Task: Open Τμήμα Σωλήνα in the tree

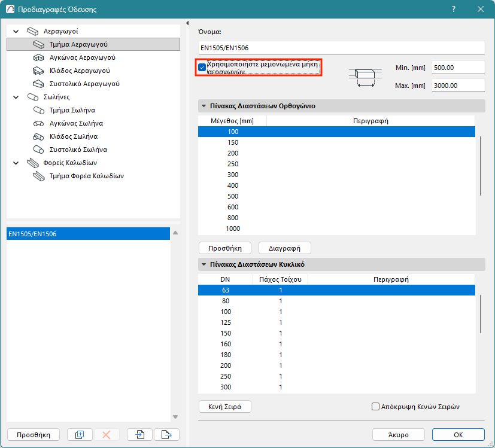Action: tap(72, 110)
